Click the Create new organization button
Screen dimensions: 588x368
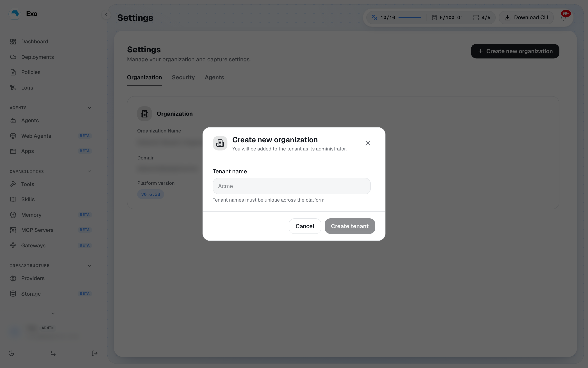pos(515,51)
